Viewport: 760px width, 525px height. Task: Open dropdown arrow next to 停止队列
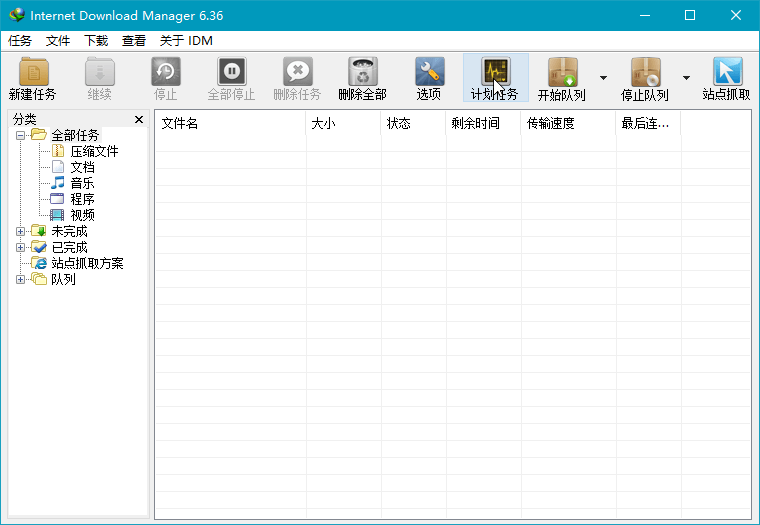[686, 78]
